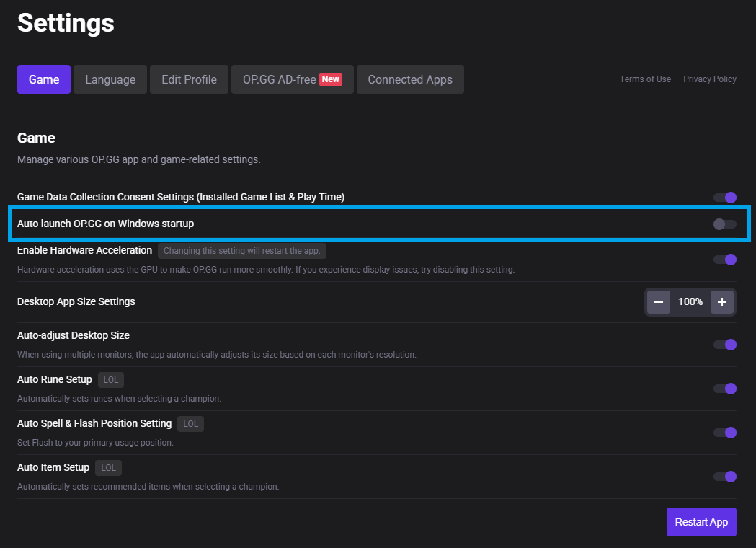
Task: Toggle Auto Rune Setup switch
Action: click(725, 389)
